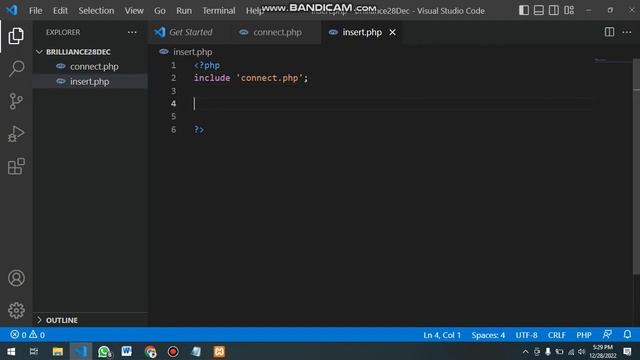Open WhatsApp from the taskbar
640x360 pixels.
point(104,351)
